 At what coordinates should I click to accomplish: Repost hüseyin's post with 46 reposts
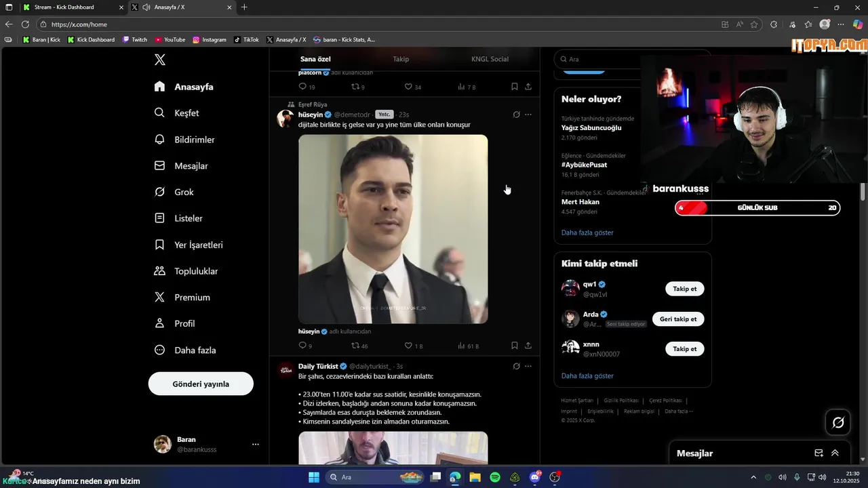(x=359, y=346)
